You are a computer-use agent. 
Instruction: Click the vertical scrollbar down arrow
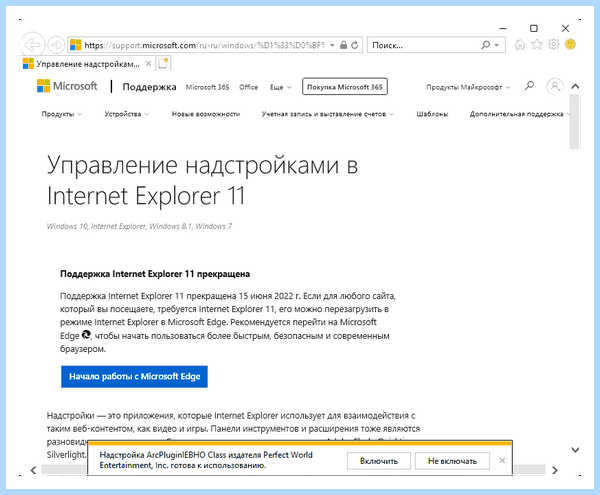[x=575, y=450]
